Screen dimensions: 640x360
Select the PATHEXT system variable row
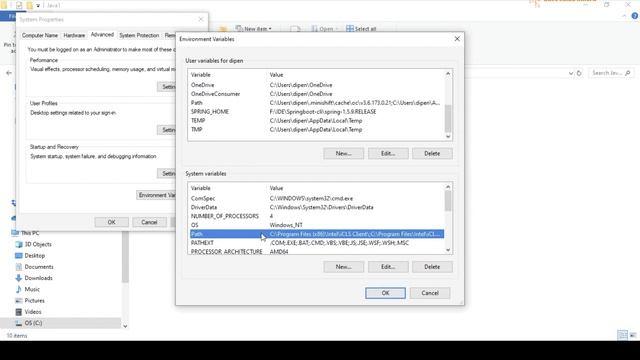click(316, 243)
